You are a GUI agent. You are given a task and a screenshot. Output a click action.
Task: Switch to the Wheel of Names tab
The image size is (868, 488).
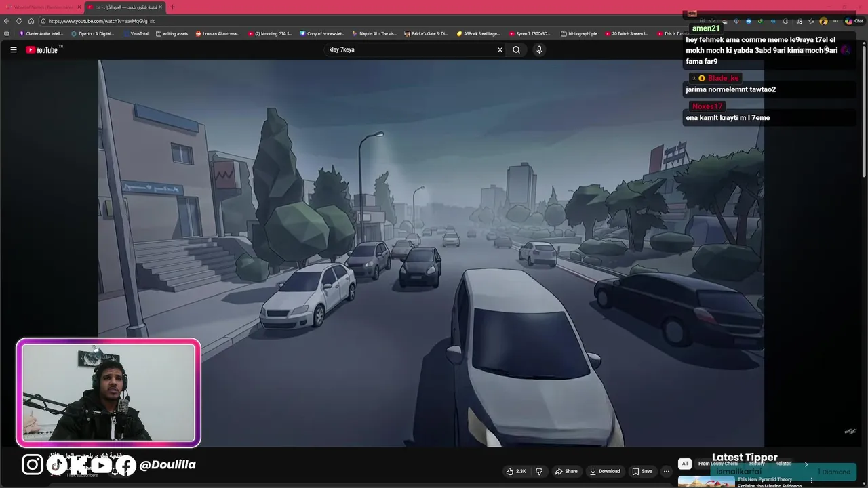tap(43, 7)
